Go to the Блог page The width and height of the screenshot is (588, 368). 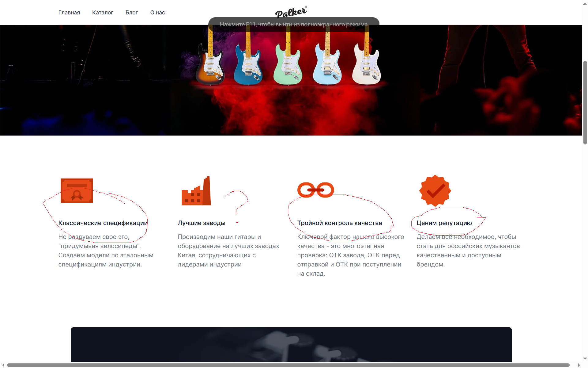[x=132, y=13]
